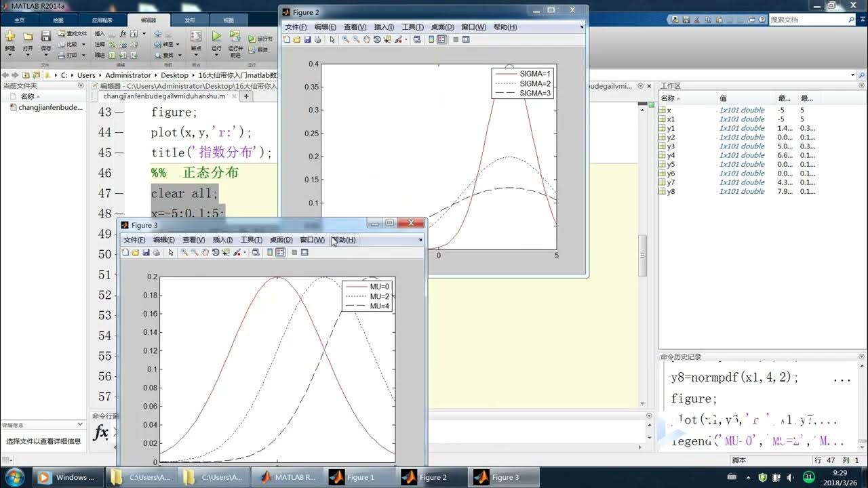The width and height of the screenshot is (868, 488).
Task: Click the Hide Plot Tools icon in Figure 2
Action: tap(456, 39)
